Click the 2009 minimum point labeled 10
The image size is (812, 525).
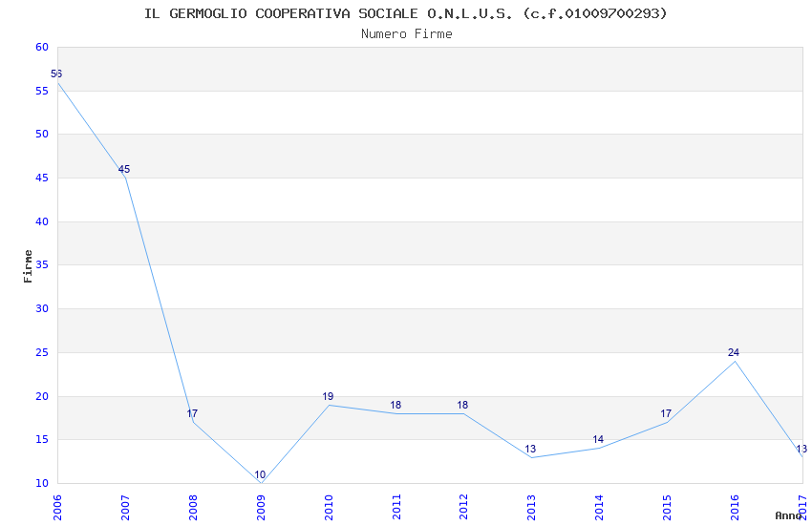[x=261, y=483]
